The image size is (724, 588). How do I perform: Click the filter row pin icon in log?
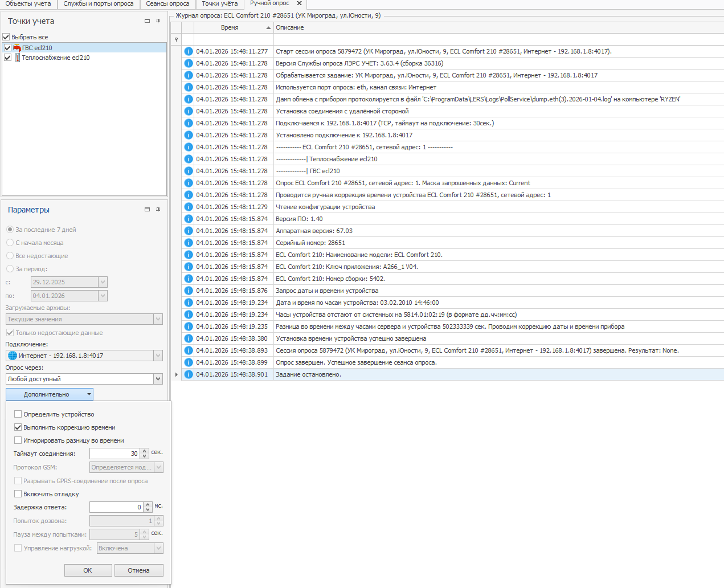[x=176, y=39]
